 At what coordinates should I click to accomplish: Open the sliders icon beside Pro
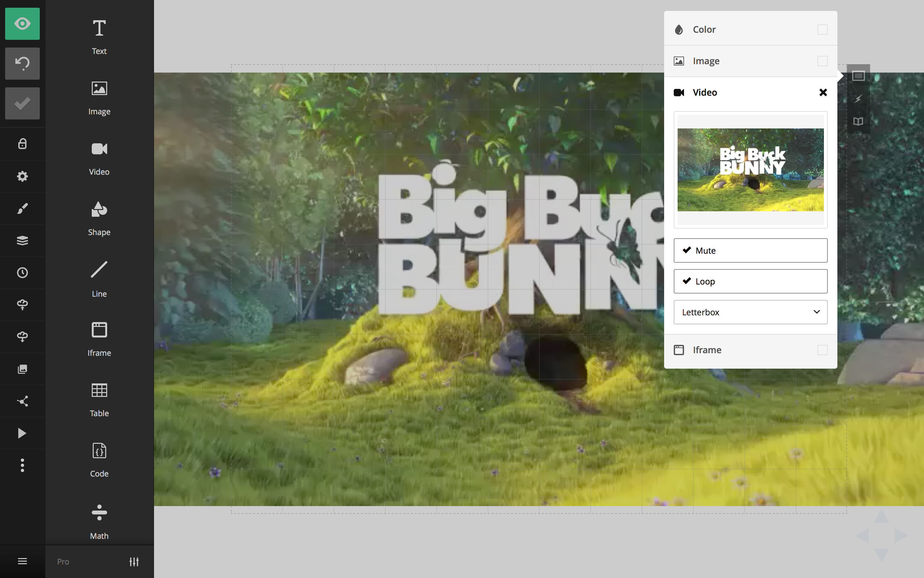click(x=134, y=562)
